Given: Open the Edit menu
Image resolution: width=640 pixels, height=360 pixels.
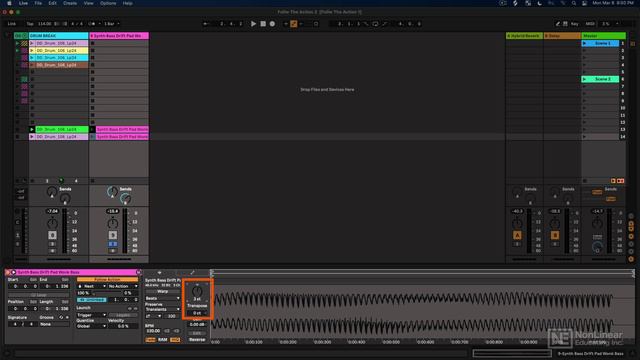Looking at the screenshot, I should pos(53,3).
